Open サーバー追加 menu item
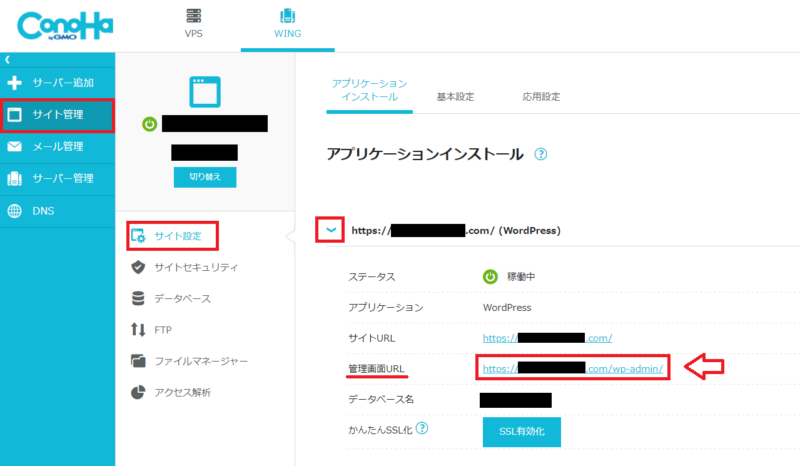Viewport: 800px width, 466px height. pos(58,83)
